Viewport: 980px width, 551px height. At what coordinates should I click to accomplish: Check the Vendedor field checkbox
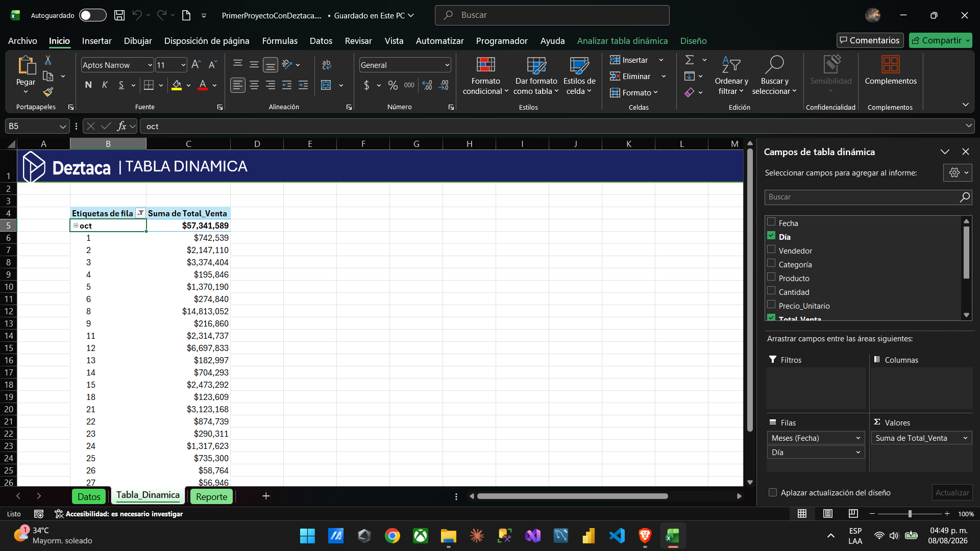click(x=771, y=249)
